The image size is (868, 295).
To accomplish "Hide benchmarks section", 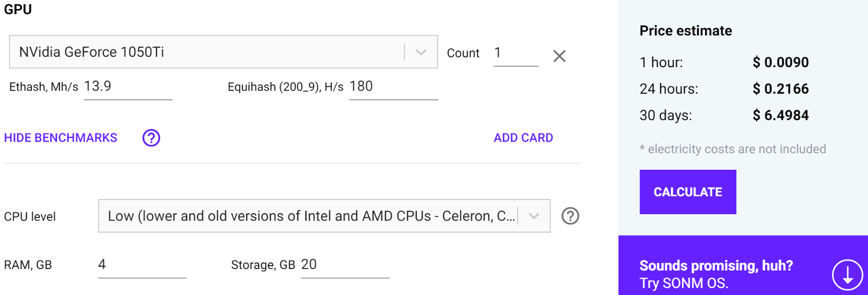I will [x=61, y=138].
